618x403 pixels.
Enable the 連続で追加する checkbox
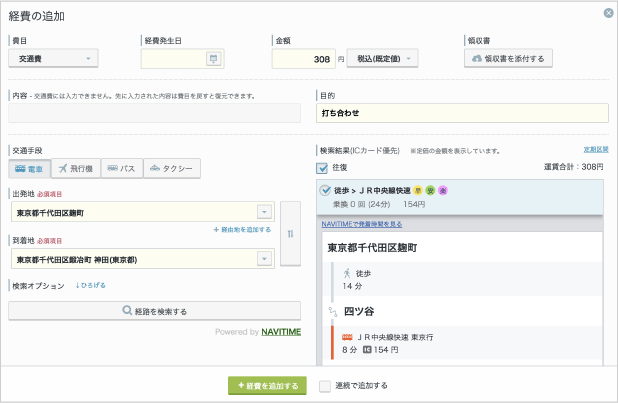click(325, 385)
